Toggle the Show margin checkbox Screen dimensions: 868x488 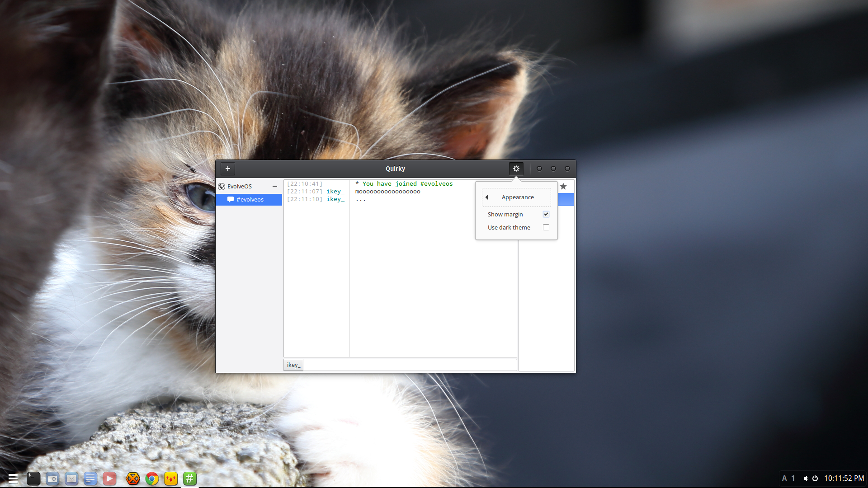click(546, 214)
